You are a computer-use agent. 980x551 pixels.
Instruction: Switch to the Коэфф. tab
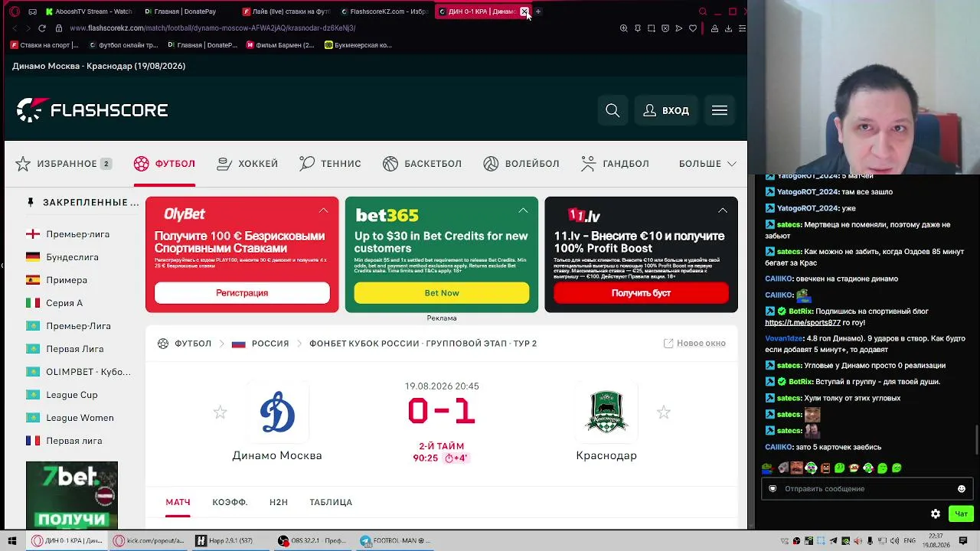pyautogui.click(x=230, y=502)
